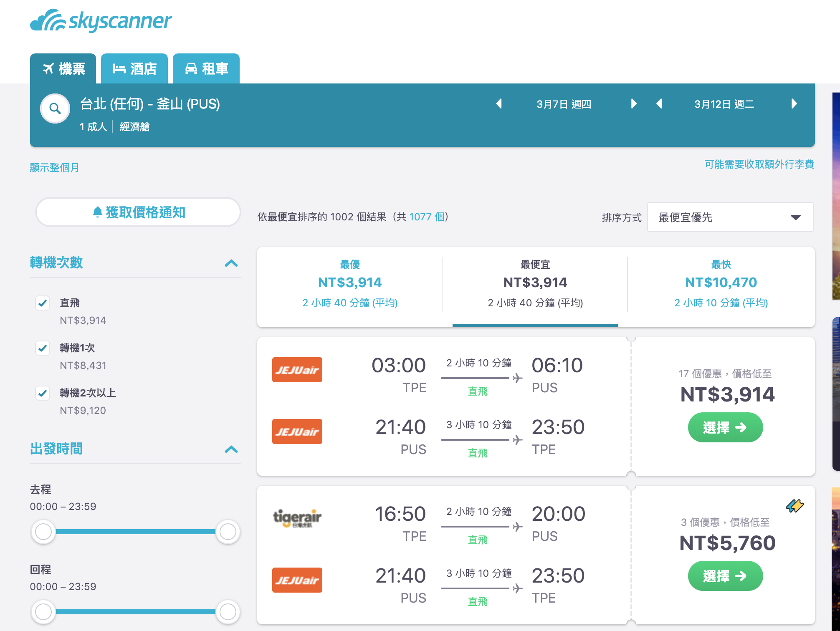Image resolution: width=840 pixels, height=631 pixels.
Task: Click Jeju Air logo on 03:00 flight
Action: click(x=297, y=370)
